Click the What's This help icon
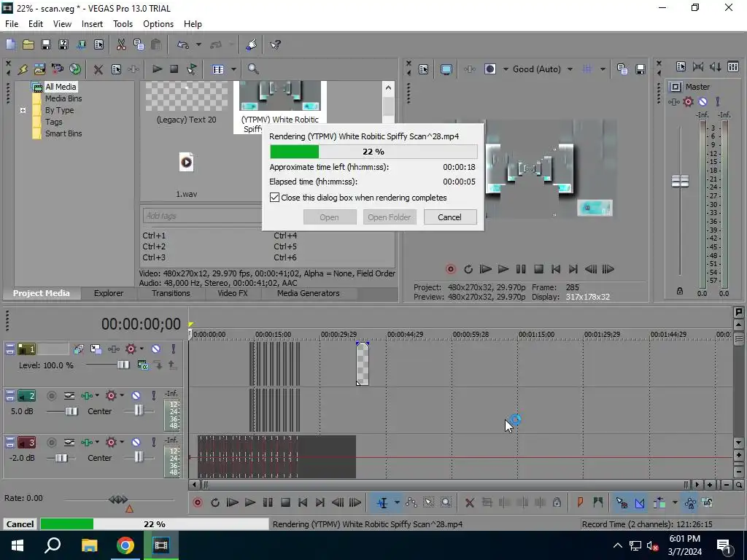This screenshot has height=560, width=747. (275, 44)
